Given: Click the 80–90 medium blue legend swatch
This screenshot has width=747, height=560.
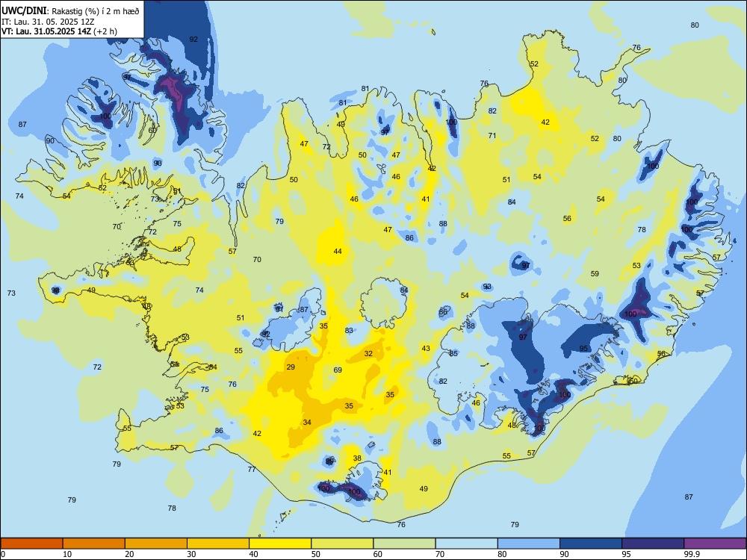Looking at the screenshot, I should pyautogui.click(x=529, y=544).
